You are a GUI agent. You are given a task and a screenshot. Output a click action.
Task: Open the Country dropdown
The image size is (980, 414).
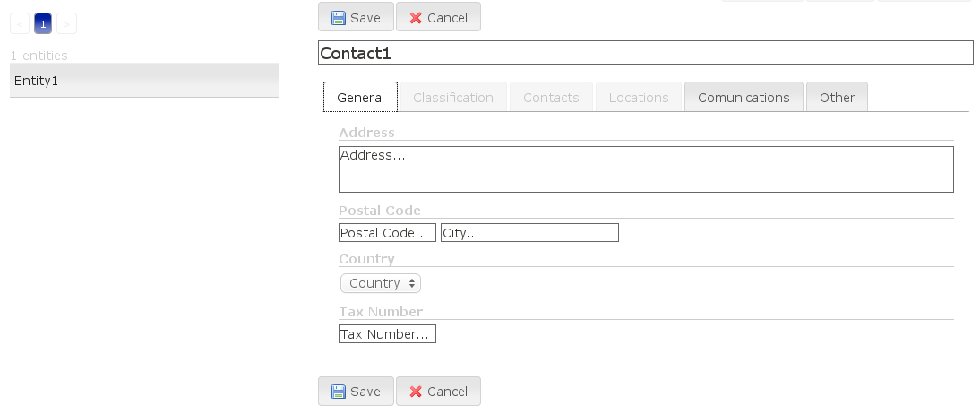[381, 283]
